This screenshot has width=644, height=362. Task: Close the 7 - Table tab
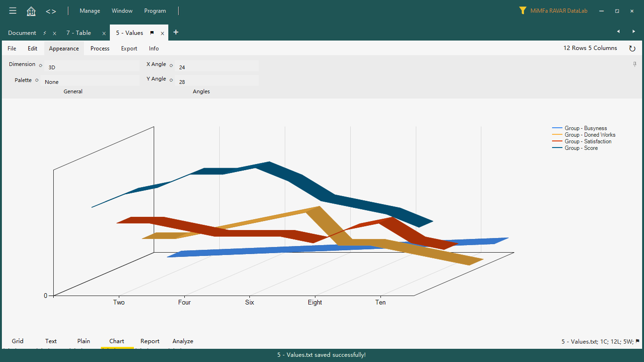point(104,33)
